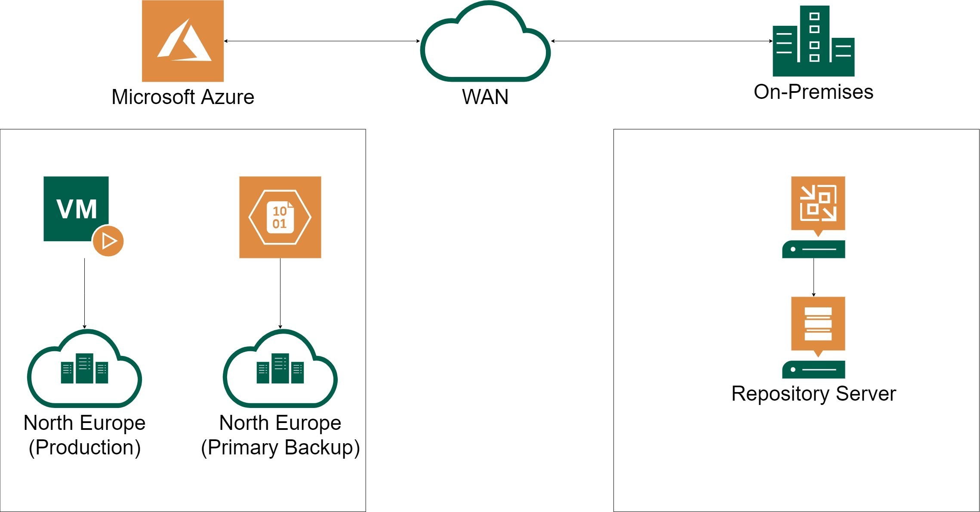
Task: Select the WAN cloud icon
Action: 485,41
